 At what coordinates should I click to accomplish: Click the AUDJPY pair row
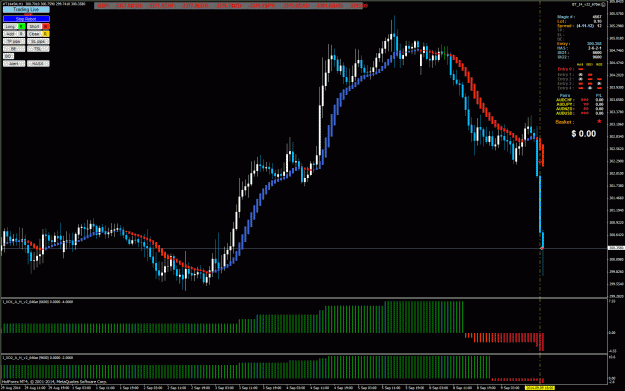click(580, 104)
